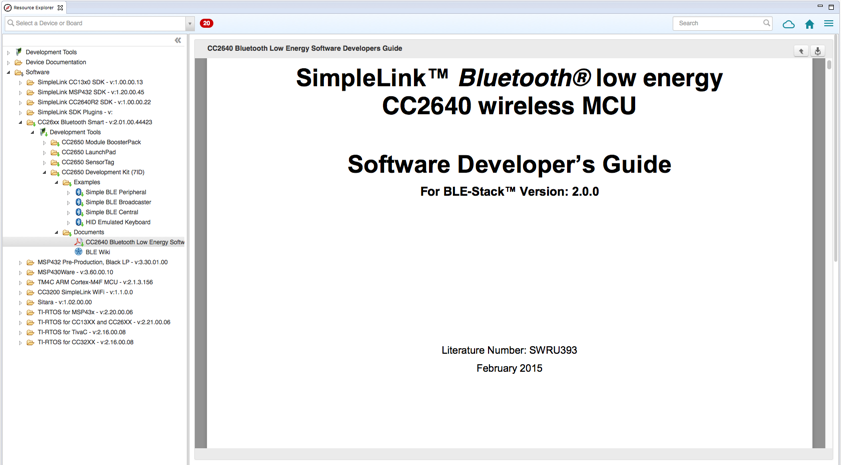Click the Resource Explorer compass tab icon
Viewport: 841px width, 465px height.
click(8, 8)
